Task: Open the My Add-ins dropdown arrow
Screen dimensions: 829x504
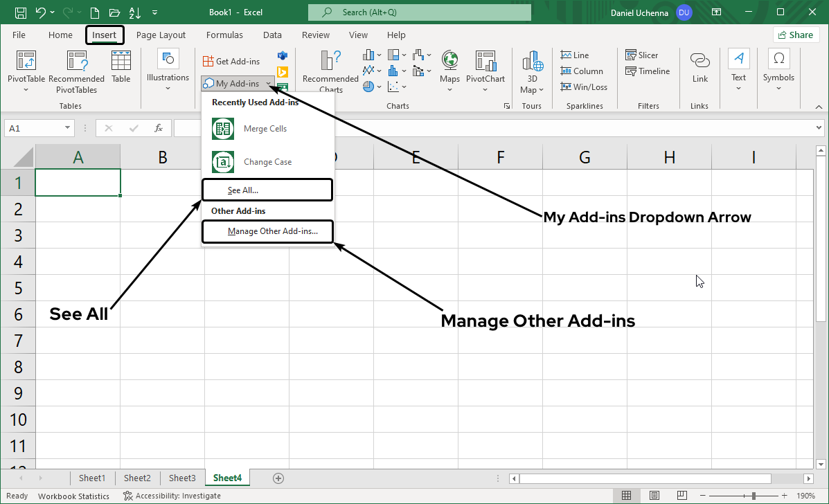Action: pos(270,83)
